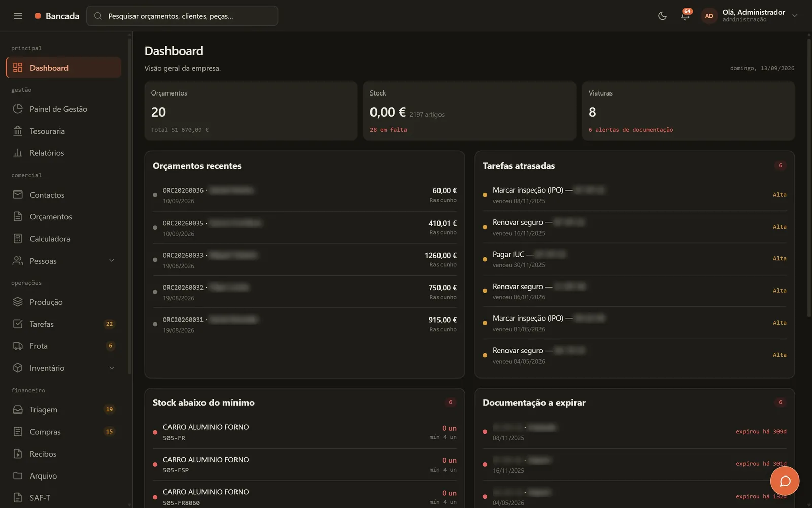Open the Viaturas summary card
The width and height of the screenshot is (812, 508).
click(688, 111)
